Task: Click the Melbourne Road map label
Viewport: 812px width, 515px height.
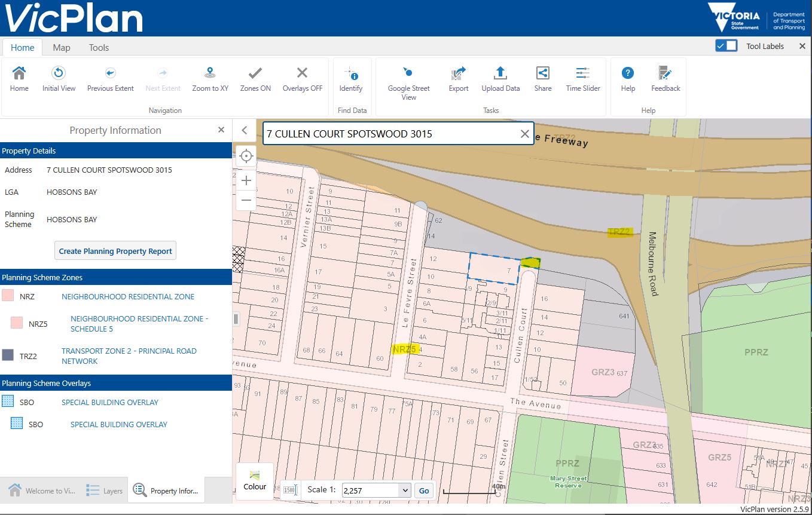Action: [x=652, y=263]
